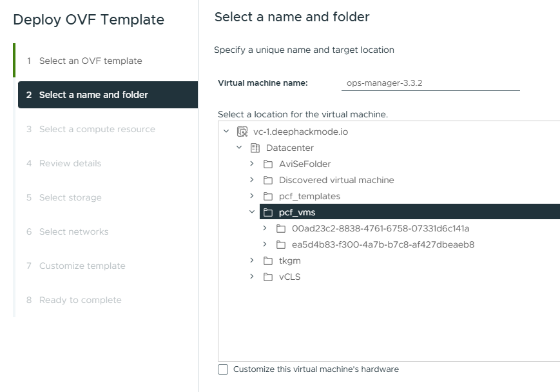Expand the 00ad23c2-8838-4761-6758-07331d6c141a folder
Viewport: 560px width, 392px height.
tap(265, 228)
